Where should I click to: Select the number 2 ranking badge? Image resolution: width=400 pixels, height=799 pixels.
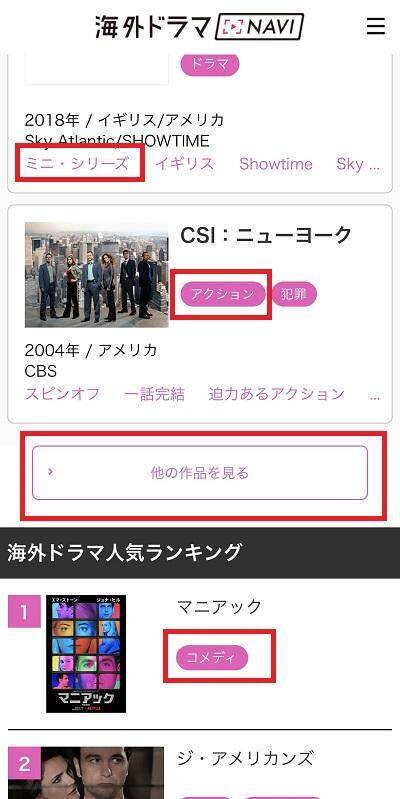[x=24, y=763]
